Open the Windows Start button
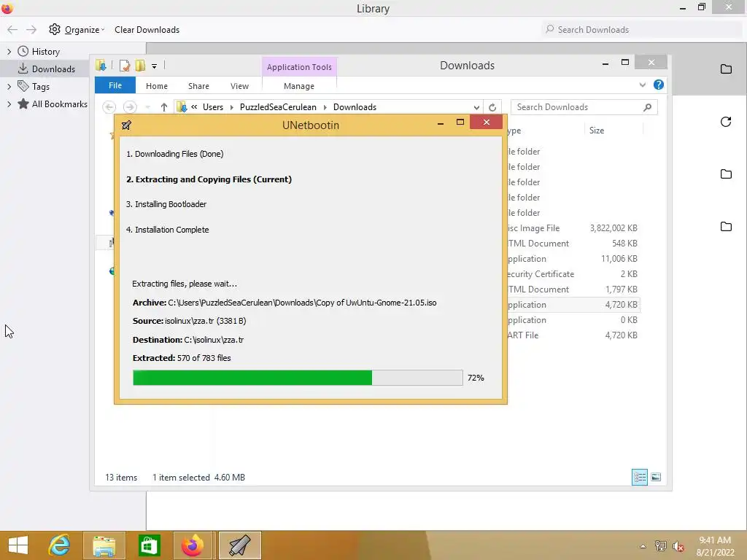 pyautogui.click(x=18, y=545)
